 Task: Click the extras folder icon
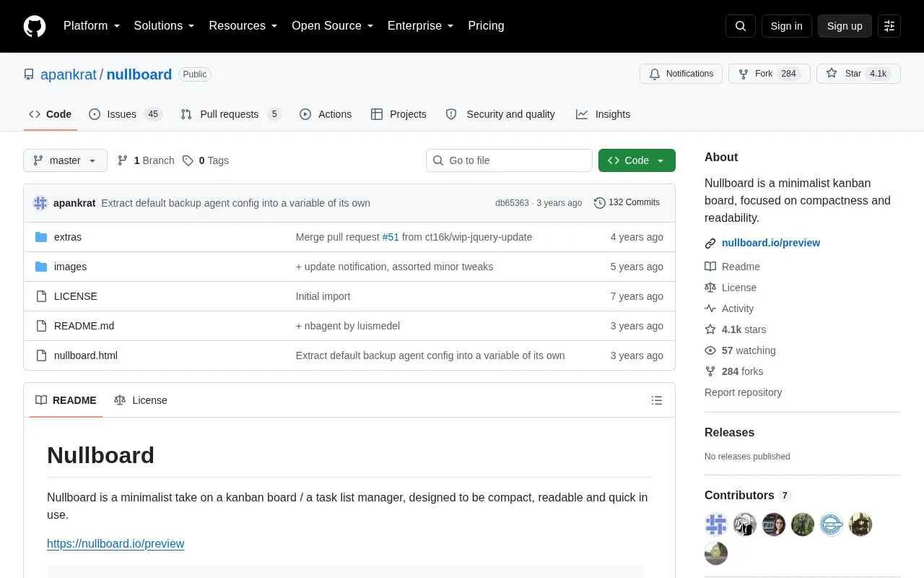coord(41,237)
